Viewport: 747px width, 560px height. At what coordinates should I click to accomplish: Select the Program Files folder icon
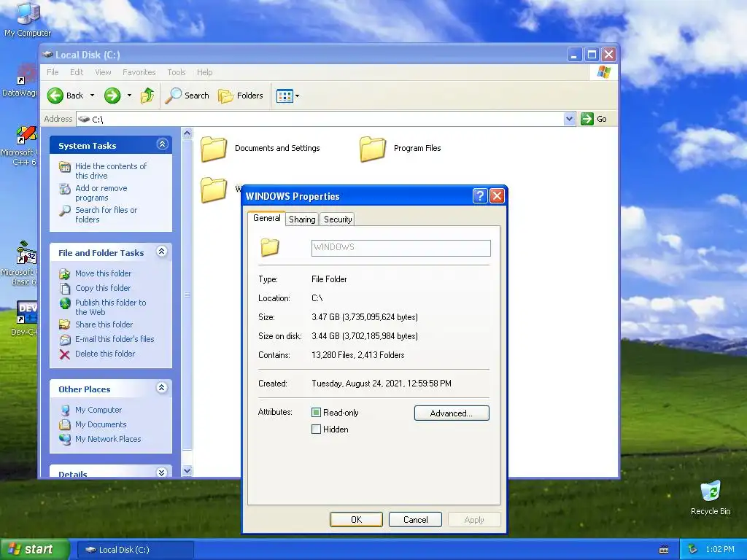pyautogui.click(x=373, y=149)
